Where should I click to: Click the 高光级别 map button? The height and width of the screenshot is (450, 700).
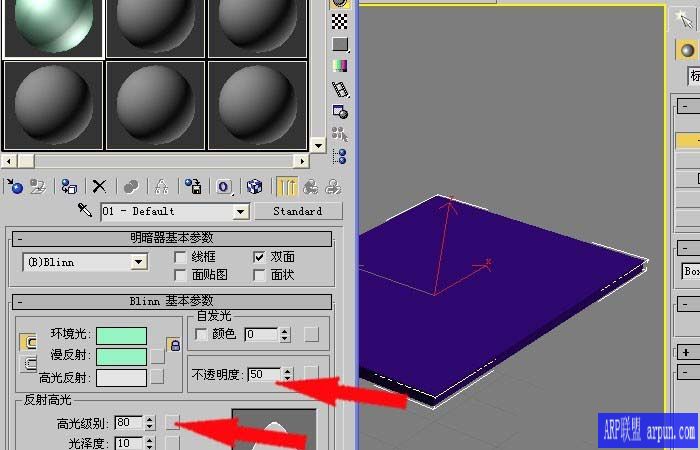[x=172, y=422]
